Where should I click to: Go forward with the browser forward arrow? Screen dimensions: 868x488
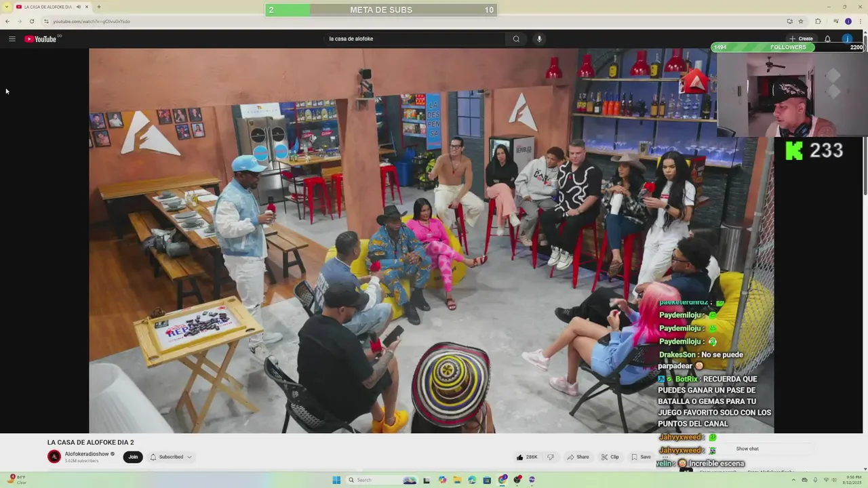coord(19,21)
